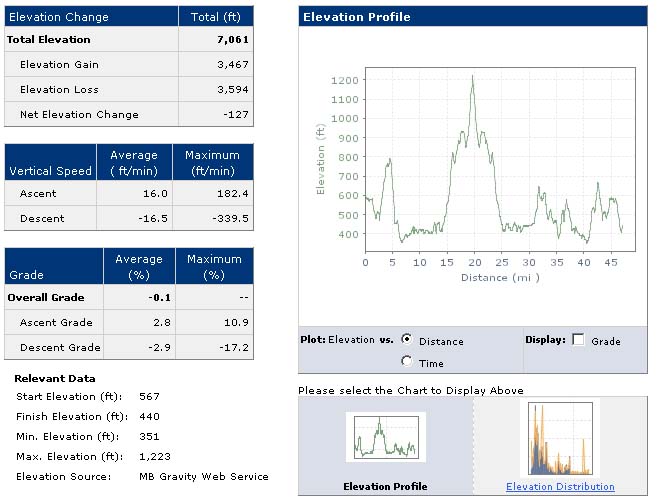Click the Distance (mi) axis label
The width and height of the screenshot is (660, 502).
click(500, 278)
